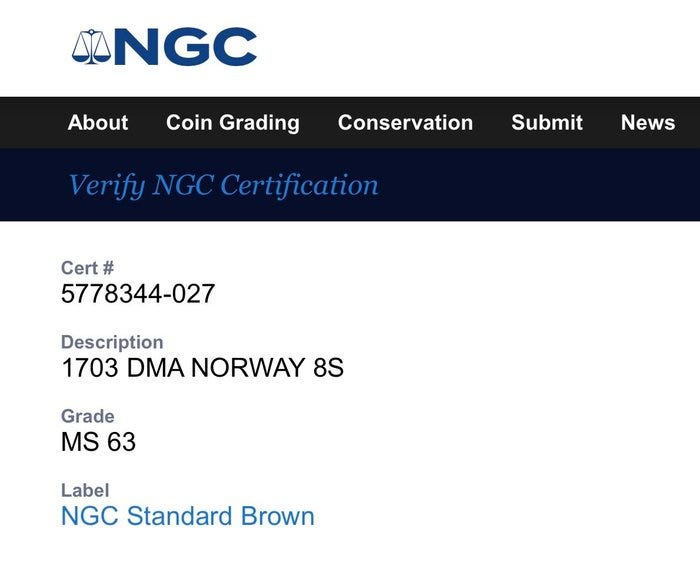The image size is (700, 584).
Task: Click the Label field heading
Action: pyautogui.click(x=85, y=490)
